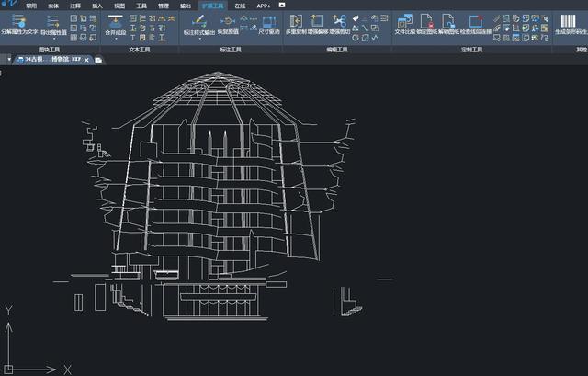This screenshot has height=376, width=588.
Task: Click the 分解属性为文字 tool icon
Action: click(18, 20)
